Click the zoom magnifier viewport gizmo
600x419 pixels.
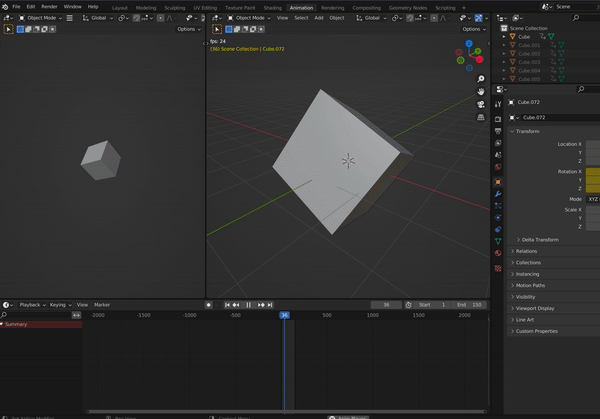point(481,78)
